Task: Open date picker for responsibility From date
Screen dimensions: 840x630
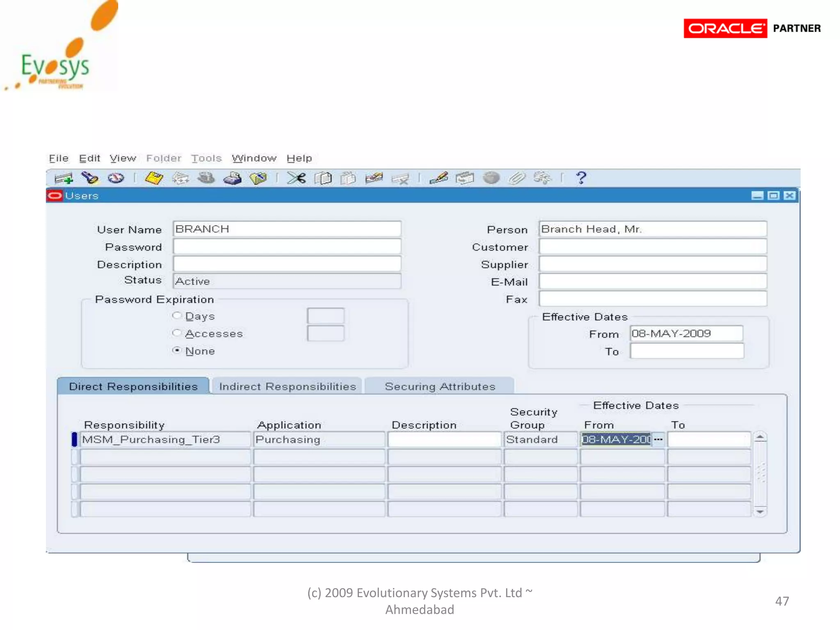Action: click(x=658, y=439)
